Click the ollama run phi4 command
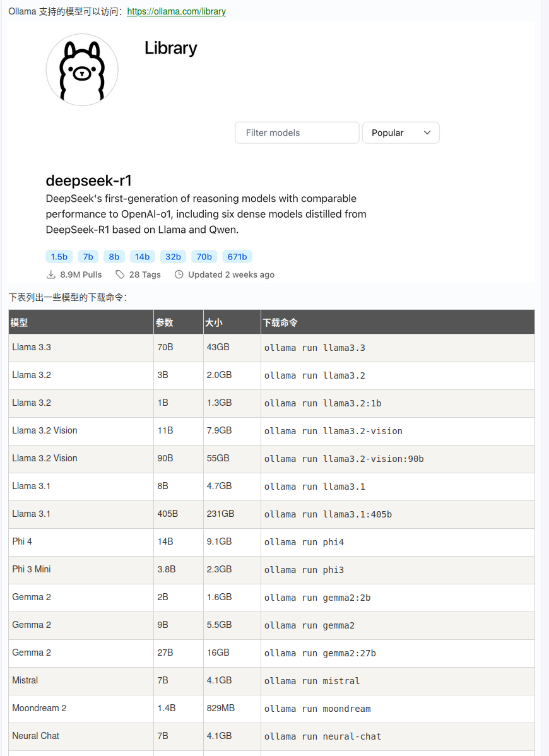This screenshot has height=756, width=549. (x=304, y=542)
